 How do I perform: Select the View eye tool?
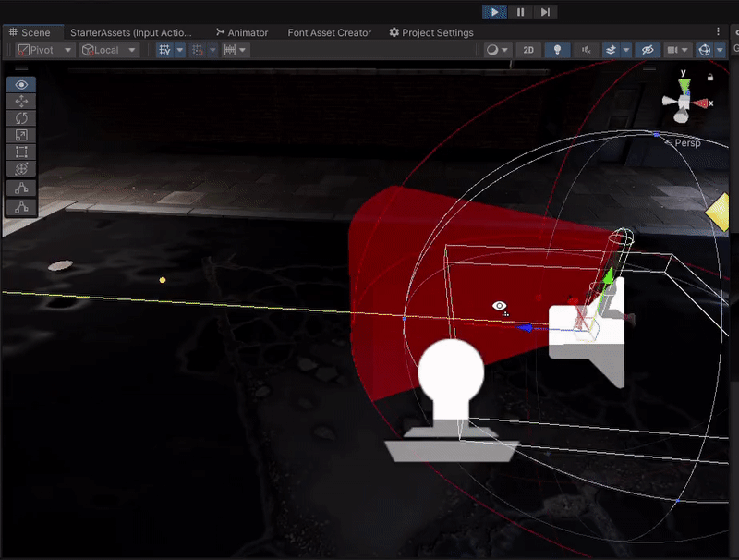[21, 85]
